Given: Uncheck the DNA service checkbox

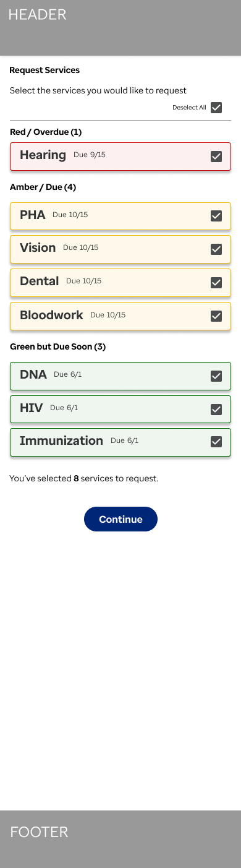Looking at the screenshot, I should (x=216, y=376).
